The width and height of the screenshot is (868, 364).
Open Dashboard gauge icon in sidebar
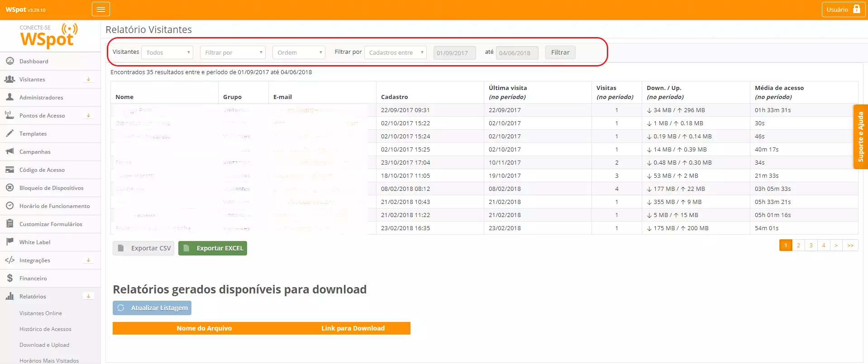10,61
